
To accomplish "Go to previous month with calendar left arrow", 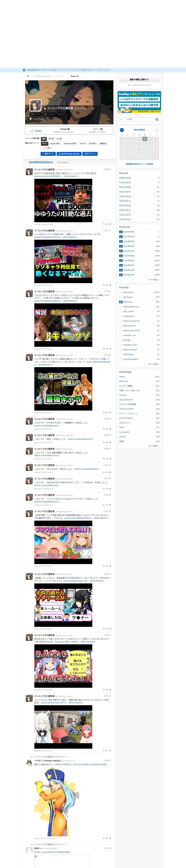I will 122,130.
